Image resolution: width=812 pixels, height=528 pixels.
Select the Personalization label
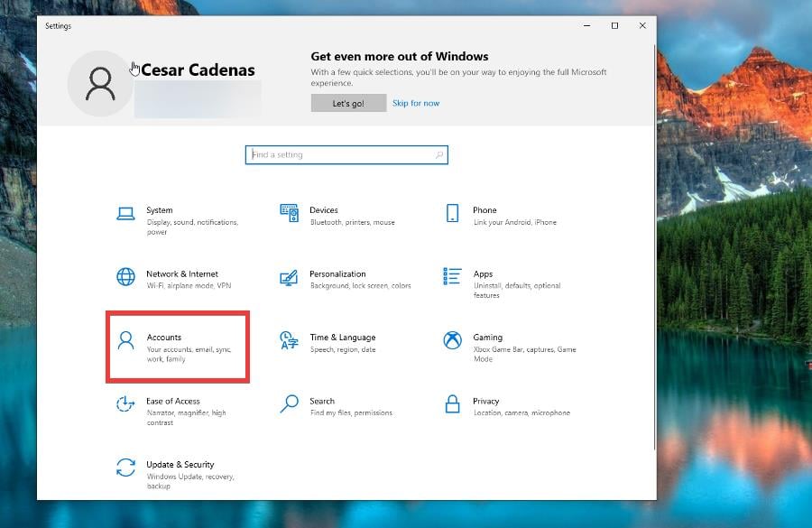(x=337, y=273)
